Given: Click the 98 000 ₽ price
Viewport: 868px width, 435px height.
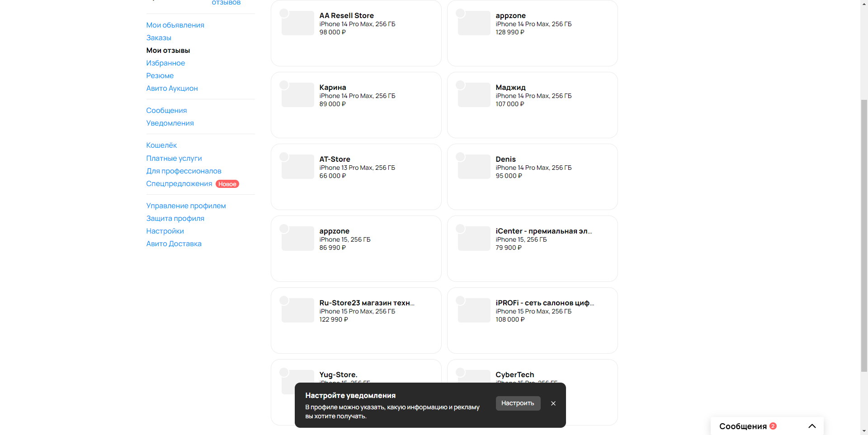Looking at the screenshot, I should (333, 32).
